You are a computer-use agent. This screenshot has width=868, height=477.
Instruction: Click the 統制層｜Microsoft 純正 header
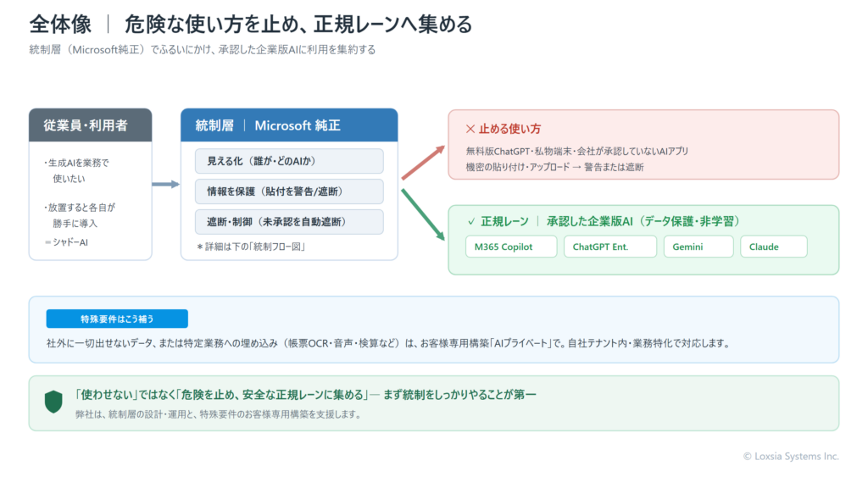289,125
